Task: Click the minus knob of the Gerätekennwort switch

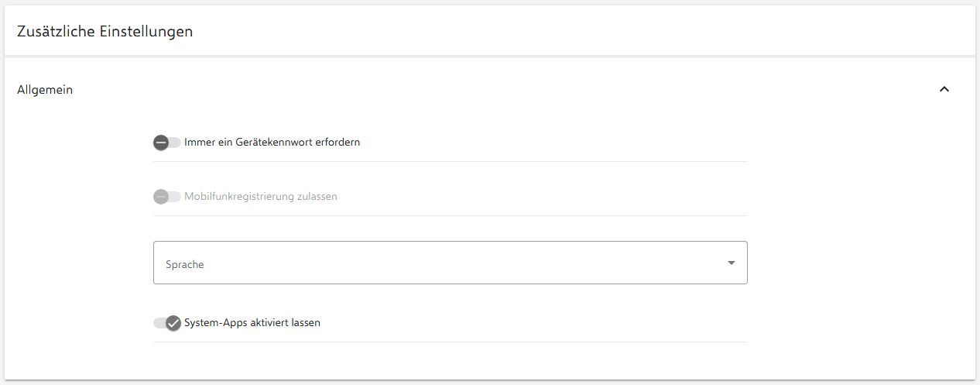Action: (x=161, y=143)
